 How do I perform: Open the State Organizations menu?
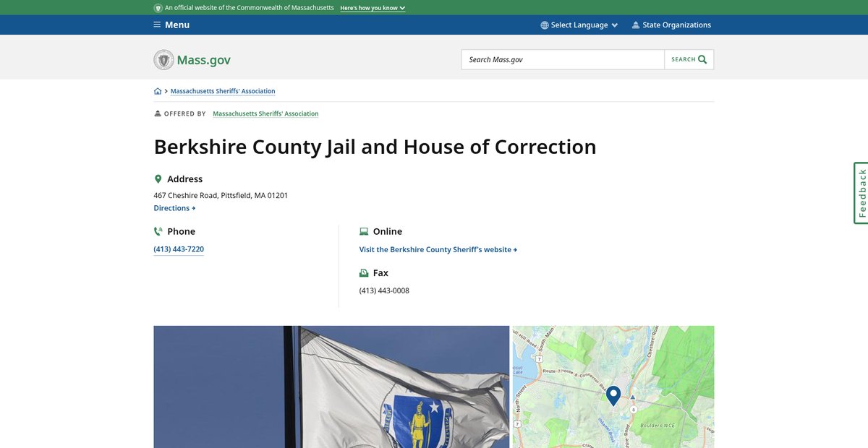point(671,25)
